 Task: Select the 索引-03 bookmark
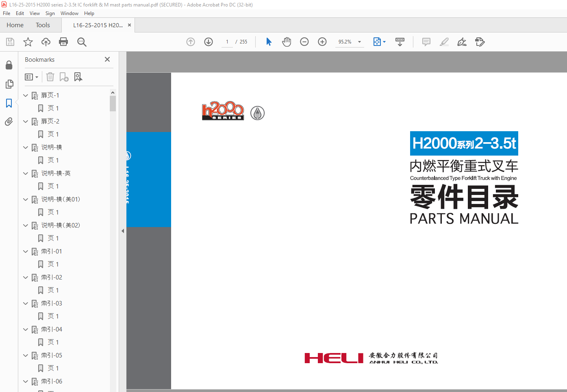click(x=52, y=303)
